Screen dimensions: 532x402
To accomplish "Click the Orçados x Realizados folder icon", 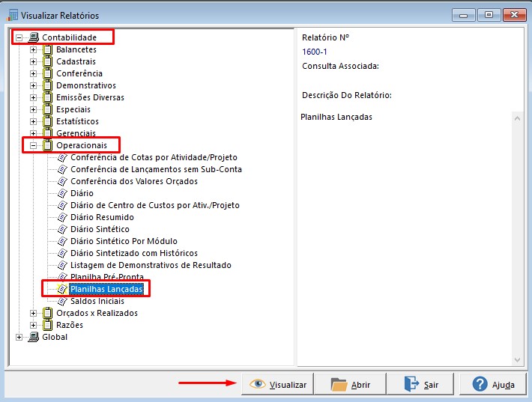I will [x=47, y=313].
